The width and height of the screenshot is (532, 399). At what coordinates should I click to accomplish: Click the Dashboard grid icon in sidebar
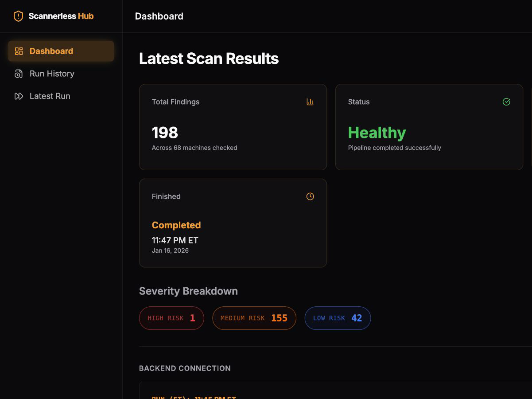19,51
